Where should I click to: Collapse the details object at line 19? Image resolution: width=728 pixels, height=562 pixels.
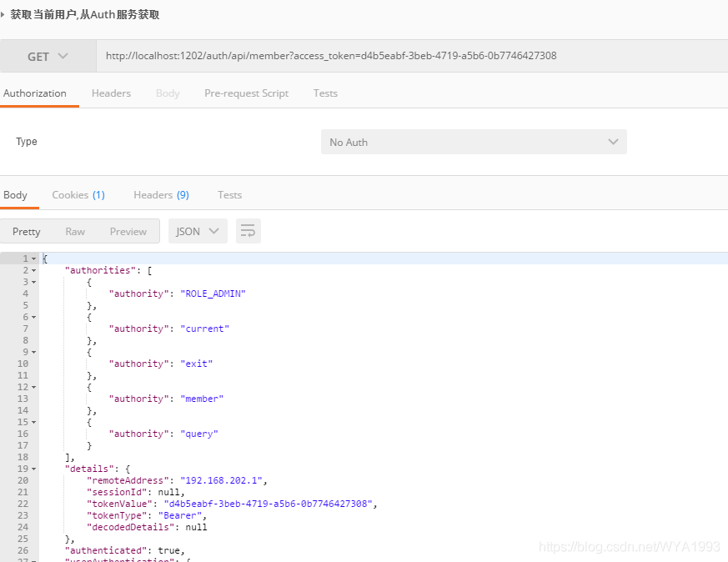[x=34, y=469]
